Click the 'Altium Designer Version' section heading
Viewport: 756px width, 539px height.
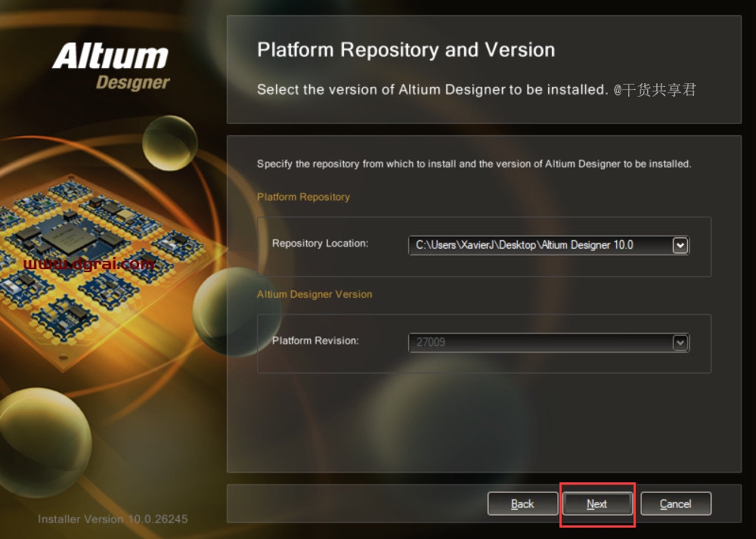(x=314, y=294)
